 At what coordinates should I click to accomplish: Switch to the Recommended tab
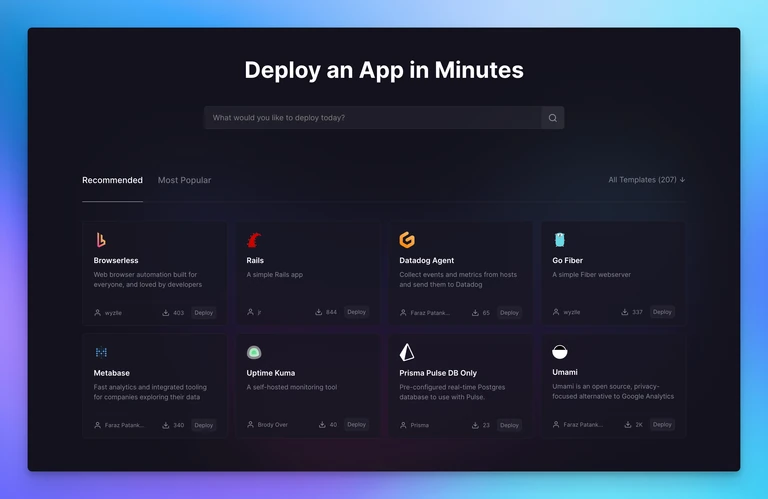click(x=112, y=180)
